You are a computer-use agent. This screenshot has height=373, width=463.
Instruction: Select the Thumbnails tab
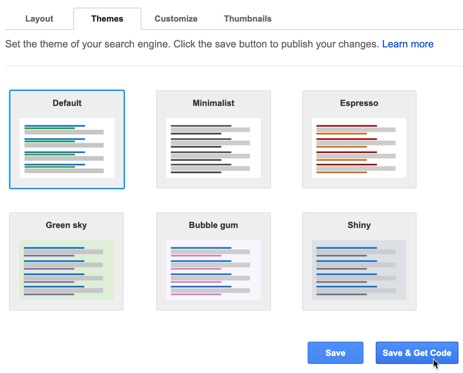(x=247, y=19)
